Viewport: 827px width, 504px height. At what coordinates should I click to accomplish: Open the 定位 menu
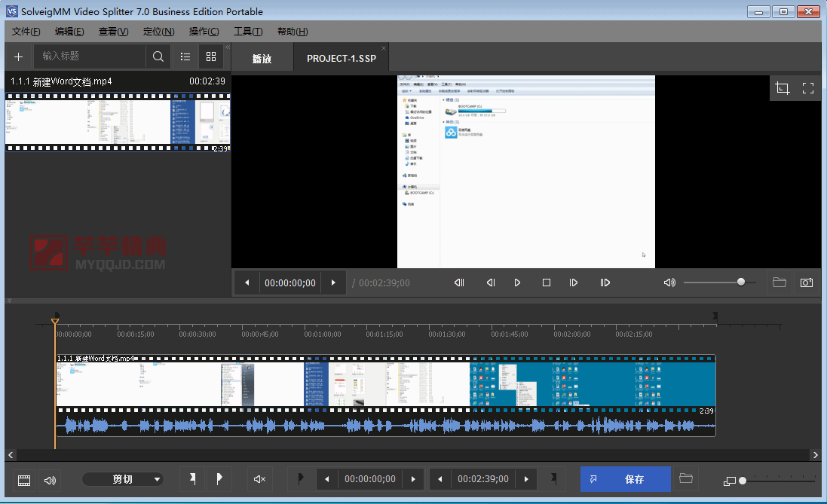point(159,32)
